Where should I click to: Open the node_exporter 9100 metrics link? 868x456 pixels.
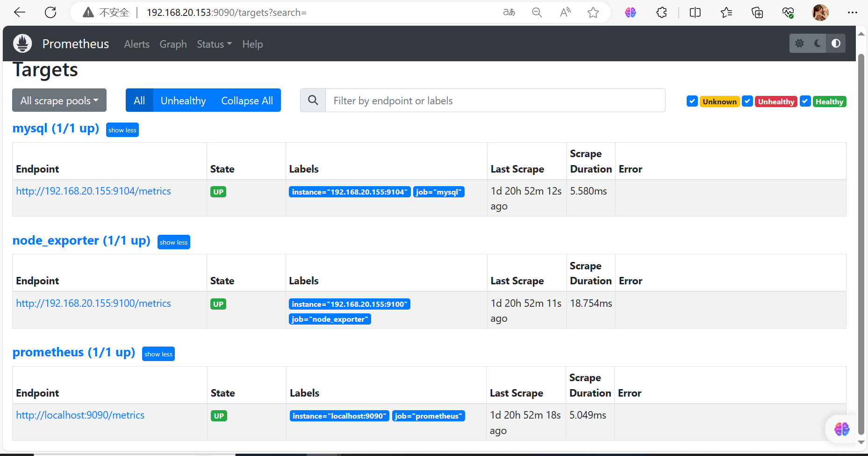pos(93,303)
